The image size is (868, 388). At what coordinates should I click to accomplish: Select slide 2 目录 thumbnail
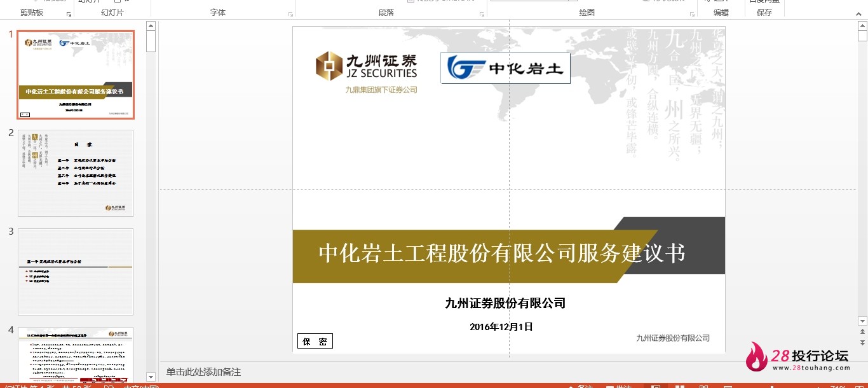(76, 173)
